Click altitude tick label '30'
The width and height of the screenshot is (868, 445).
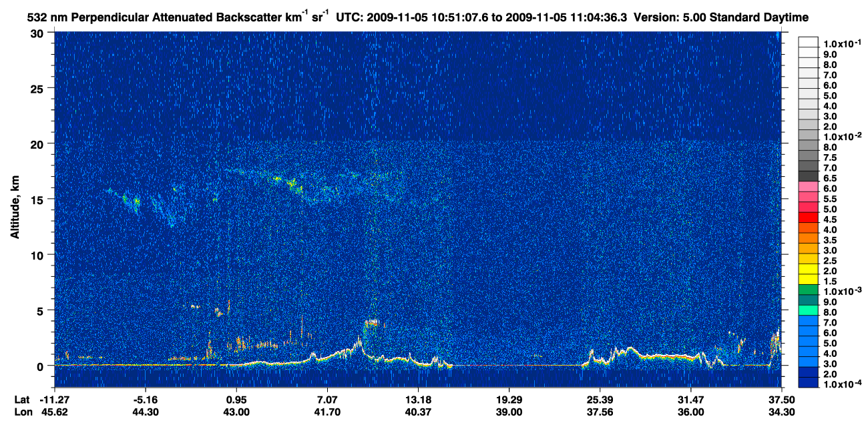[38, 33]
